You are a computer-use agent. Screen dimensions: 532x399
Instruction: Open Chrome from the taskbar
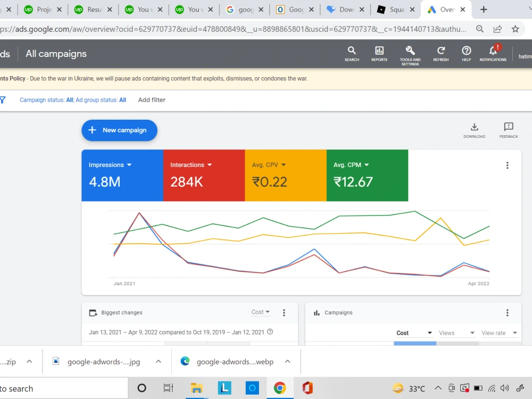280,388
